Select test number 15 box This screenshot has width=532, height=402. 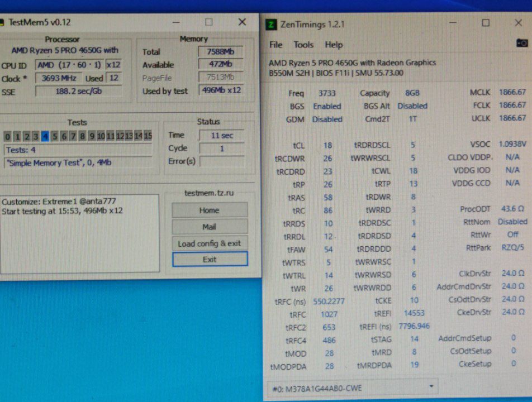click(148, 136)
